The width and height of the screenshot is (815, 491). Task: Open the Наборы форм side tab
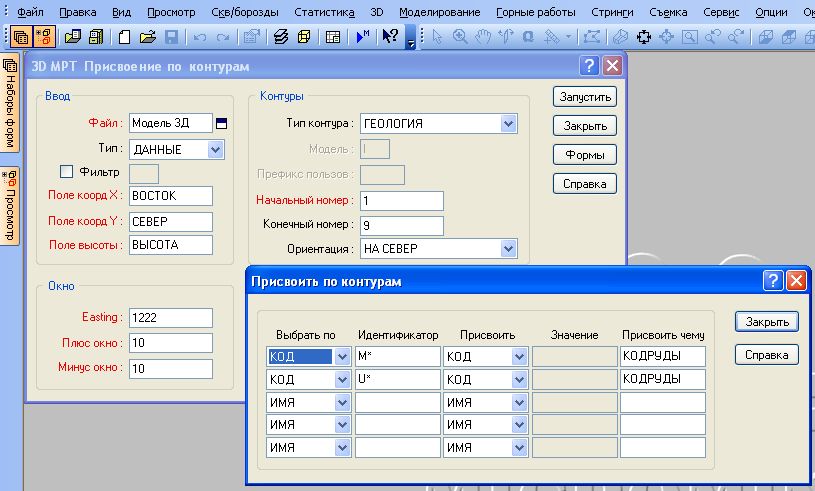click(x=10, y=103)
